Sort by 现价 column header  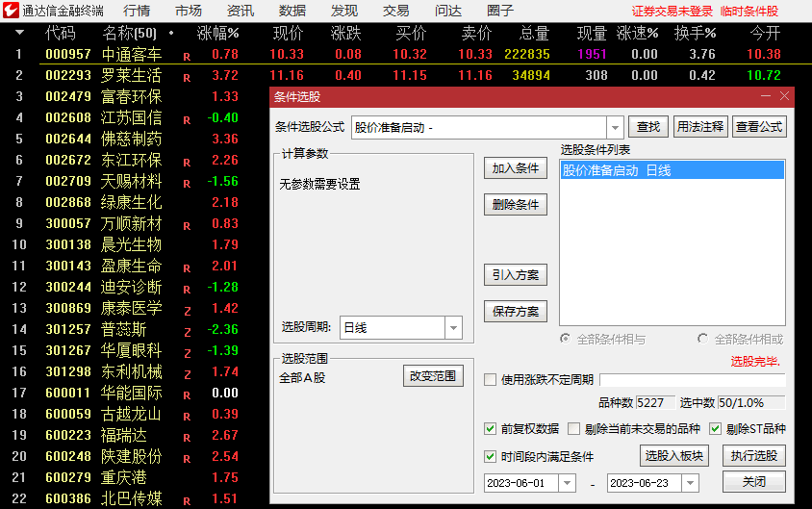tap(288, 34)
